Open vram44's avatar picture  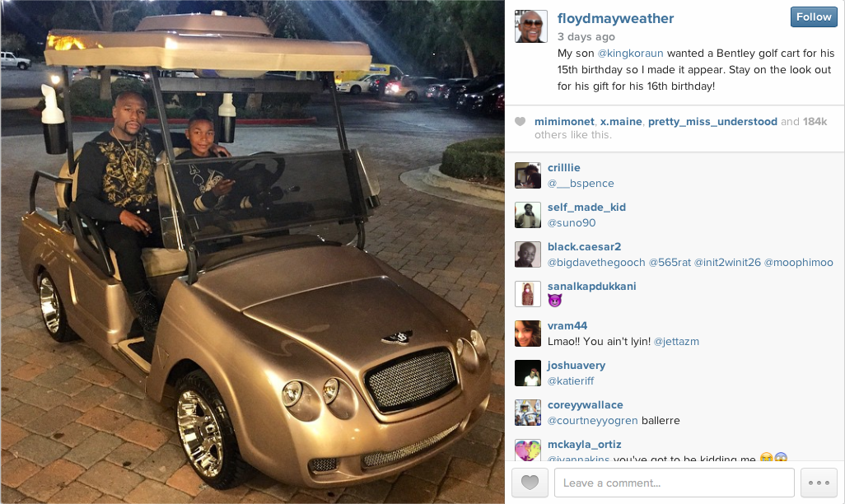(528, 334)
